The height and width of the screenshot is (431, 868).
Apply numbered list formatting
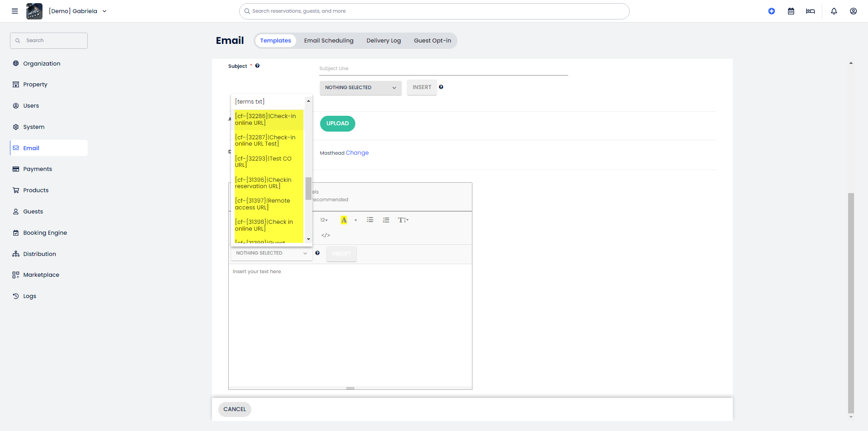coord(386,220)
